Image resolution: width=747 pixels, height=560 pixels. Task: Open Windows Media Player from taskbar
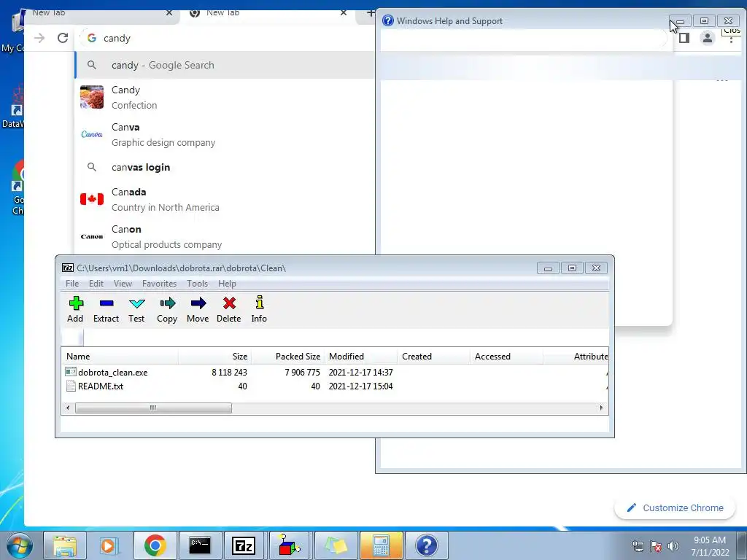pyautogui.click(x=109, y=545)
